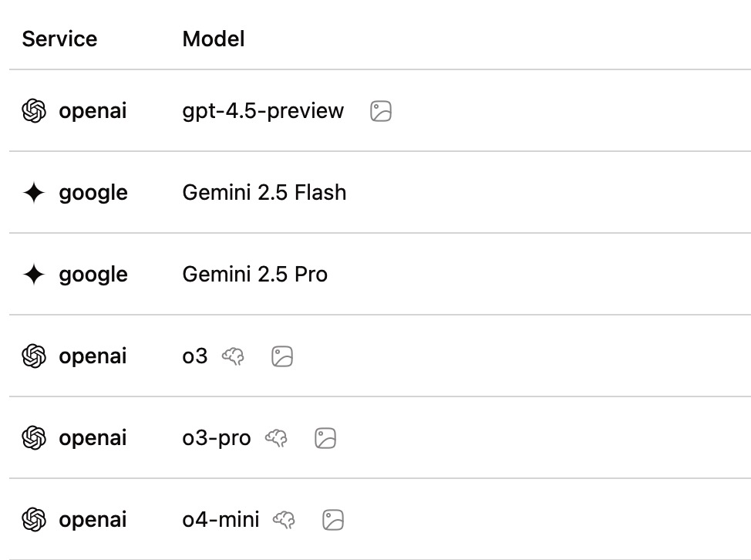Choose the Gemini 2.5 Pro model name

[x=254, y=275]
